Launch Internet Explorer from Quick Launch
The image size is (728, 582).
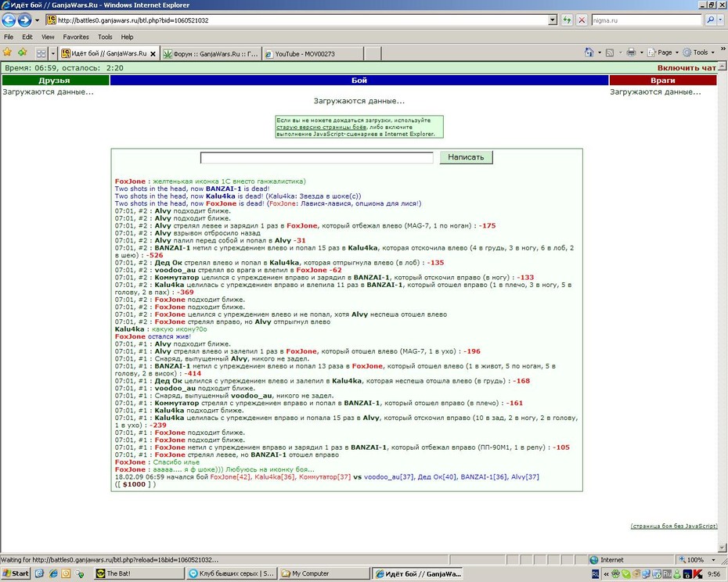[x=53, y=573]
